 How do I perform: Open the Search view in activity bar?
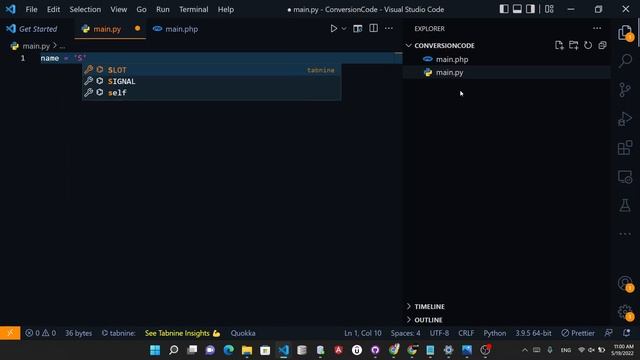625,61
